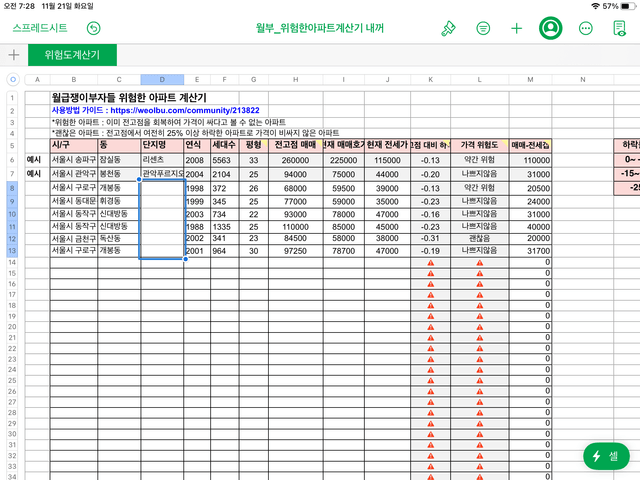
Task: Select column M header
Action: (x=530, y=80)
